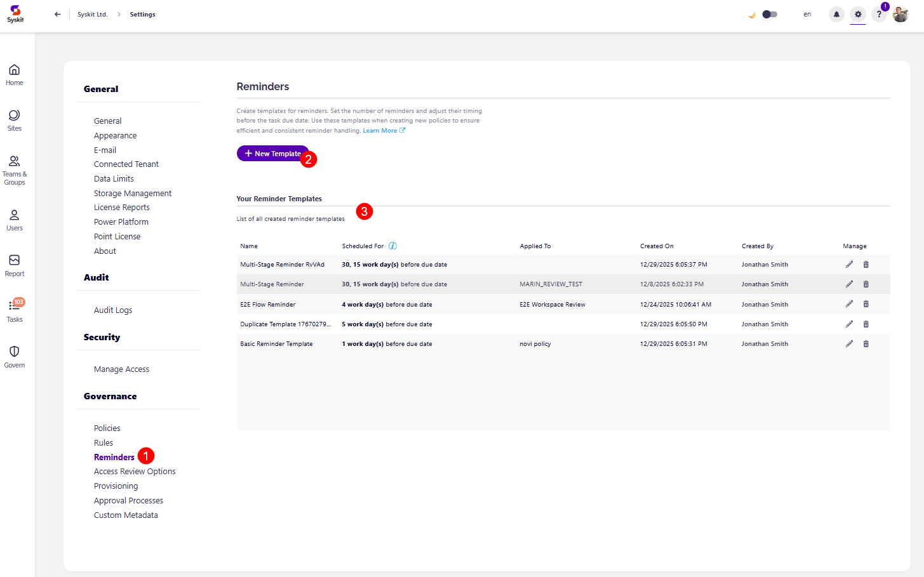Click the Syskit Ltd. breadcrumb

coord(93,15)
